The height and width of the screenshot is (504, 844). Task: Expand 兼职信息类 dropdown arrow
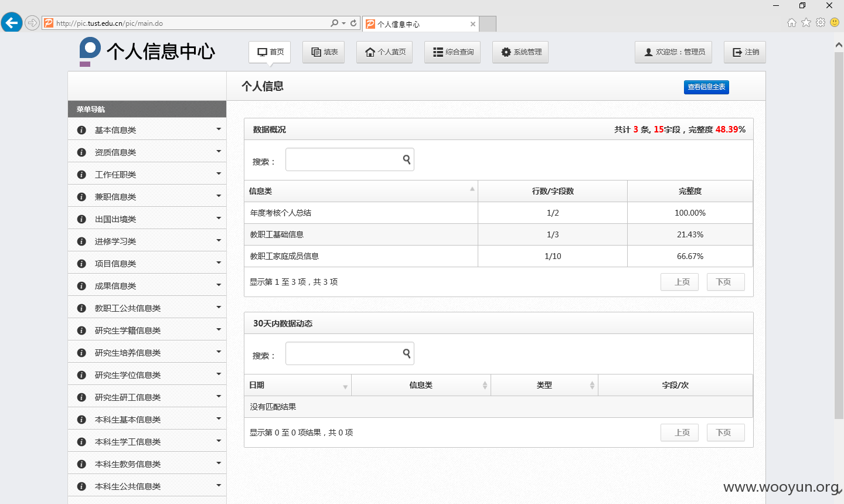tap(219, 196)
